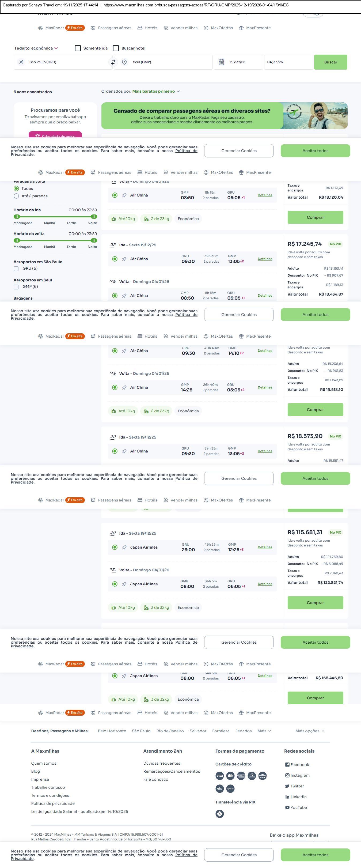The image size is (361, 868).
Task: Go to Belo Horizonte destinations link
Action: [x=112, y=731]
